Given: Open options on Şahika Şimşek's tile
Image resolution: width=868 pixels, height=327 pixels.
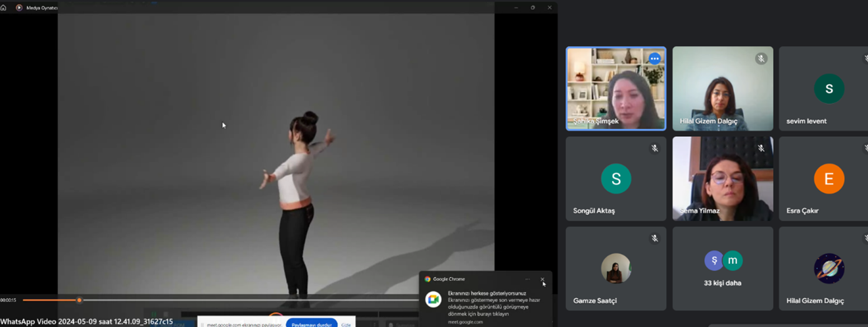Looking at the screenshot, I should pyautogui.click(x=654, y=59).
